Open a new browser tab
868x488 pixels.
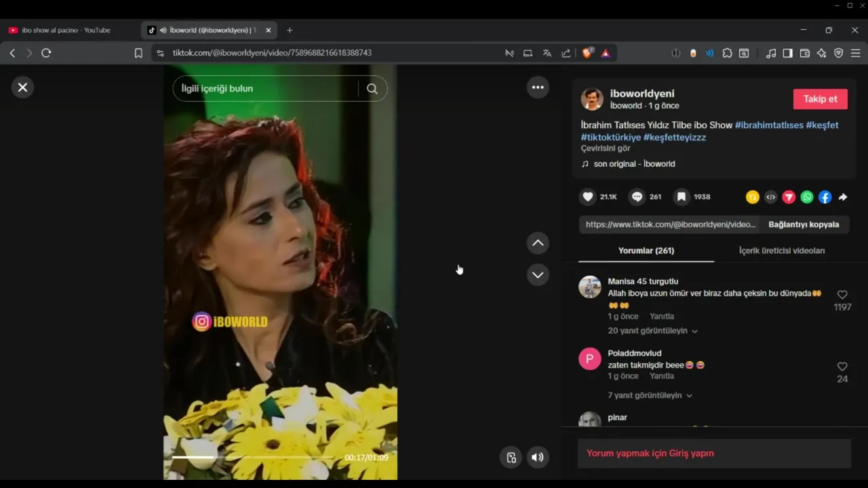point(290,30)
